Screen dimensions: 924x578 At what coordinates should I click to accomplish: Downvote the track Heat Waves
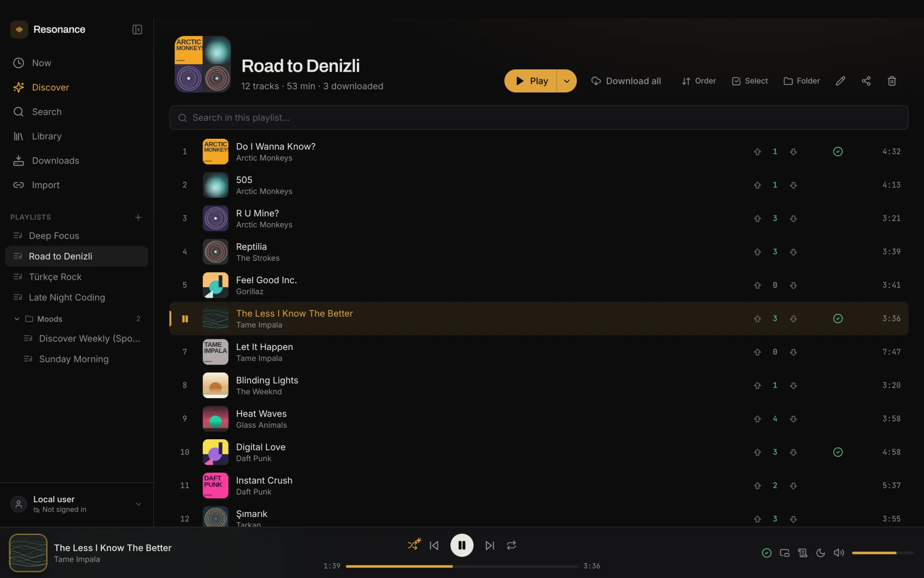pos(793,419)
